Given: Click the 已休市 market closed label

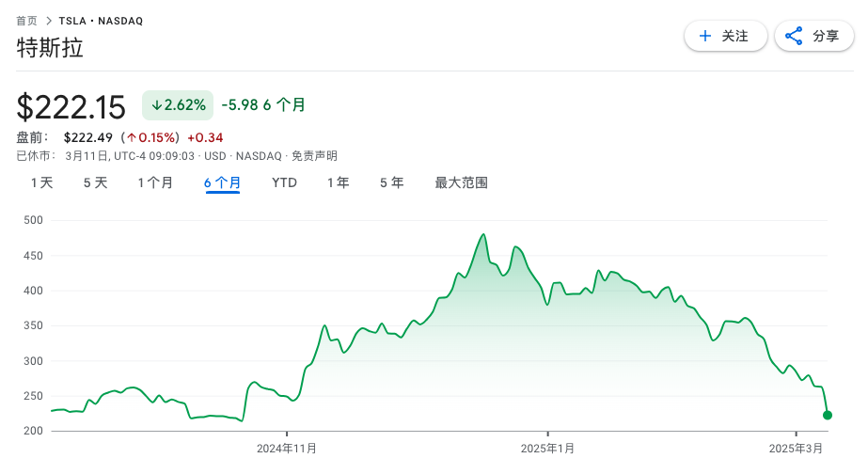Looking at the screenshot, I should click(x=36, y=156).
